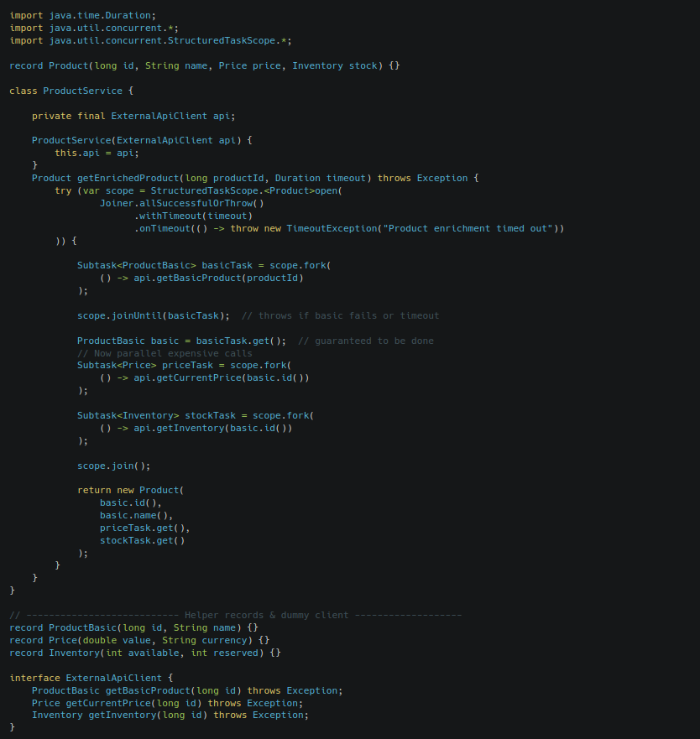Click the '.onTimeout(' call
700x739 pixels.
tap(165, 229)
